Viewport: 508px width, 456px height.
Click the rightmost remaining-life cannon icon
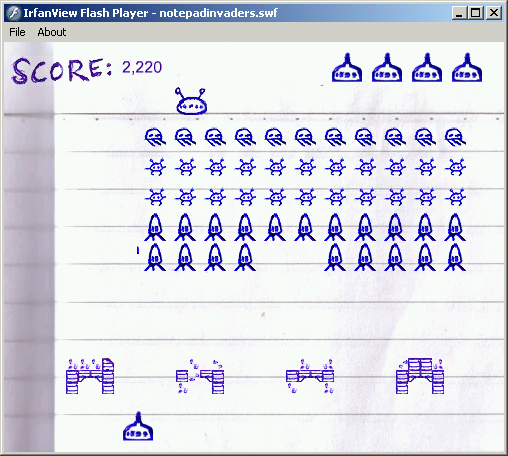click(467, 68)
